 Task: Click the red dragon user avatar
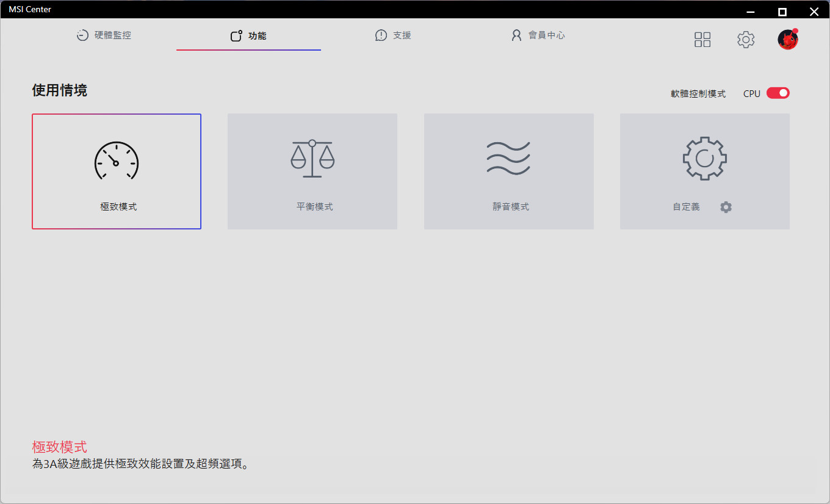tap(788, 40)
